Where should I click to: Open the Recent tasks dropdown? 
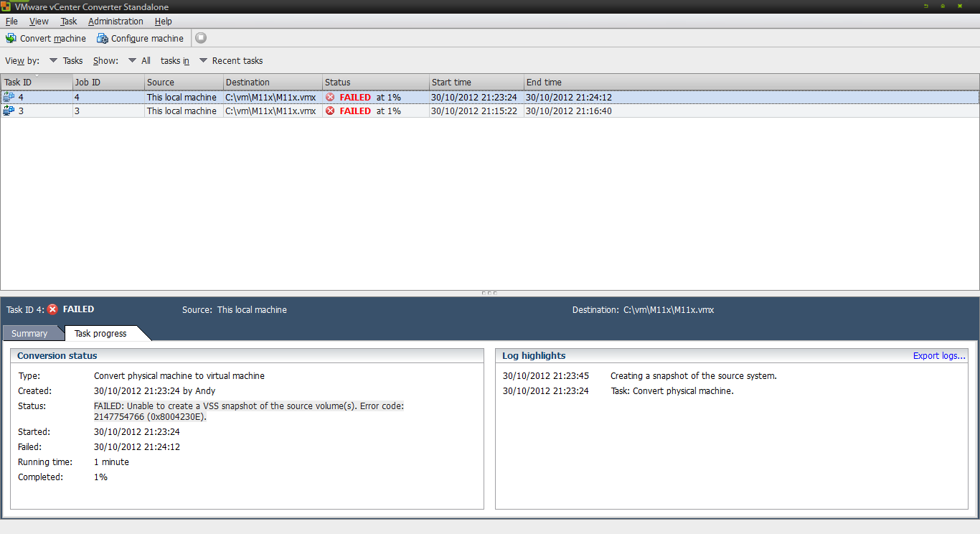tap(231, 61)
